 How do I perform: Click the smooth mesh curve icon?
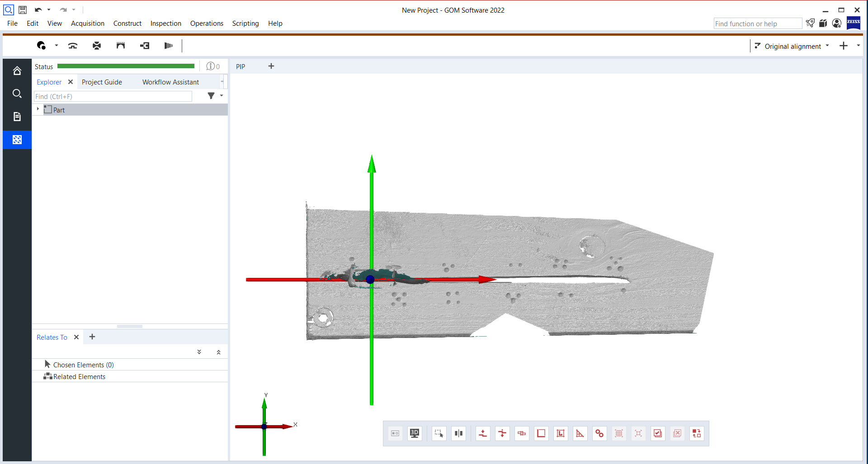point(73,45)
